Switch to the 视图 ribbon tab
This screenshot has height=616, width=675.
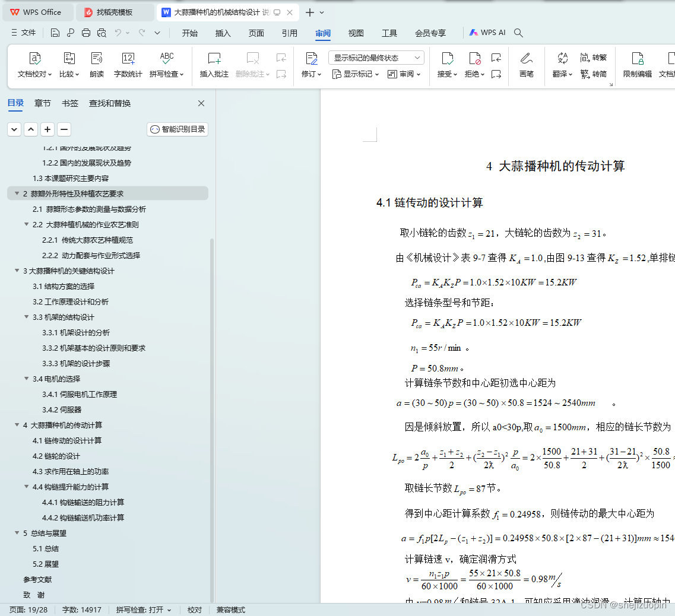click(356, 33)
